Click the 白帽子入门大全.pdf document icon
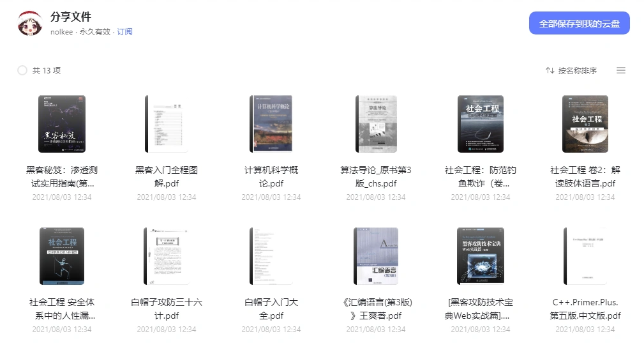 pyautogui.click(x=271, y=256)
